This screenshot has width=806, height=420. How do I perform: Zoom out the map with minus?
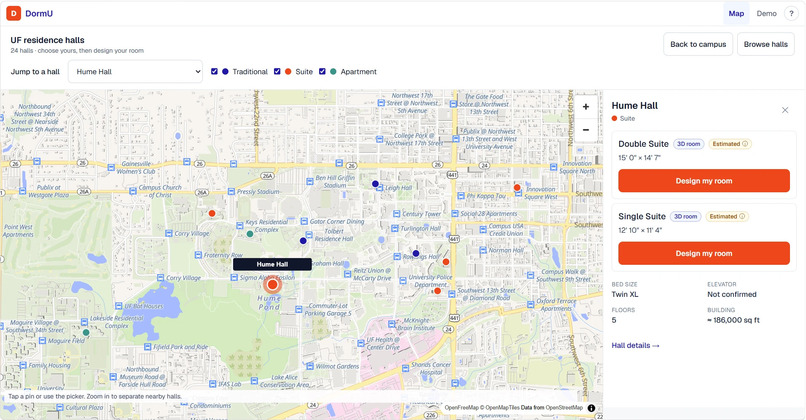(x=585, y=130)
